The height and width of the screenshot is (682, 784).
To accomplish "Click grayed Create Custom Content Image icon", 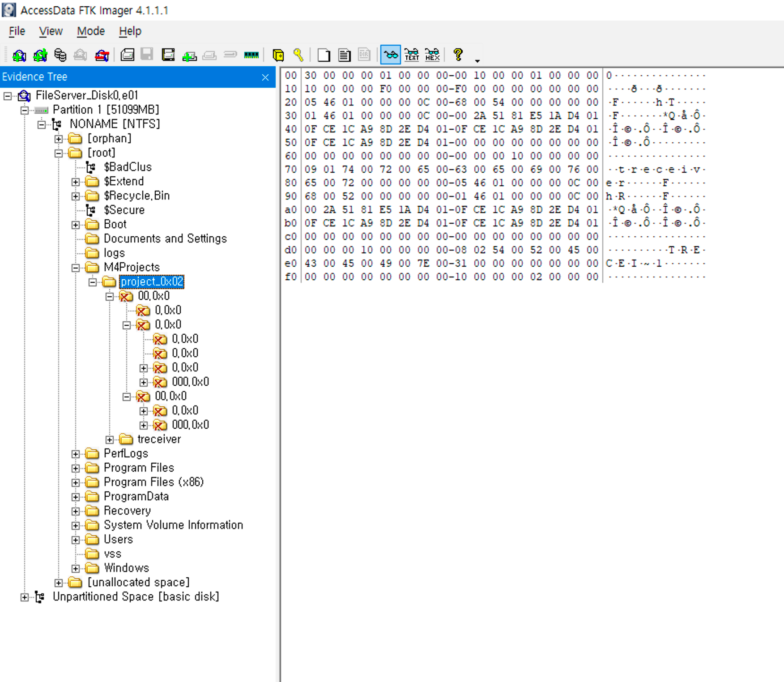I will [209, 55].
